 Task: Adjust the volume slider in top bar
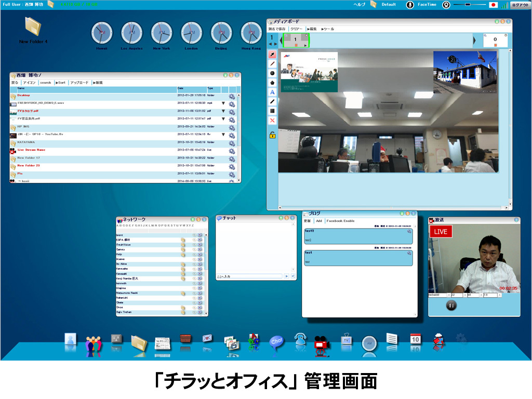(x=468, y=5)
